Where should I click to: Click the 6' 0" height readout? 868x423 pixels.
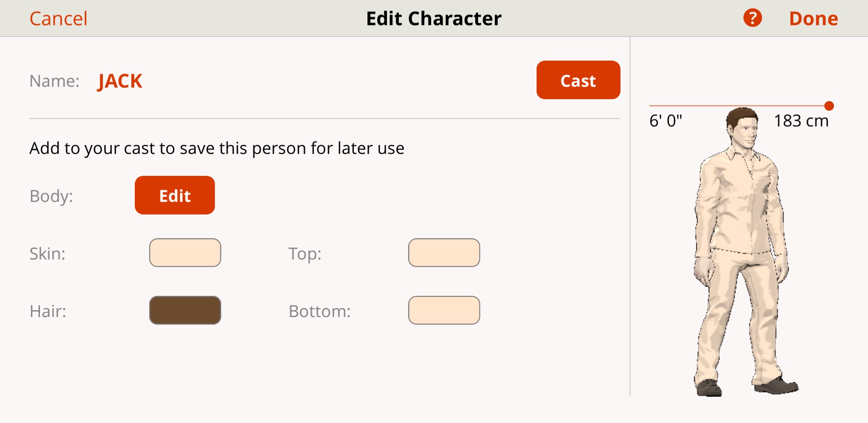(x=665, y=121)
